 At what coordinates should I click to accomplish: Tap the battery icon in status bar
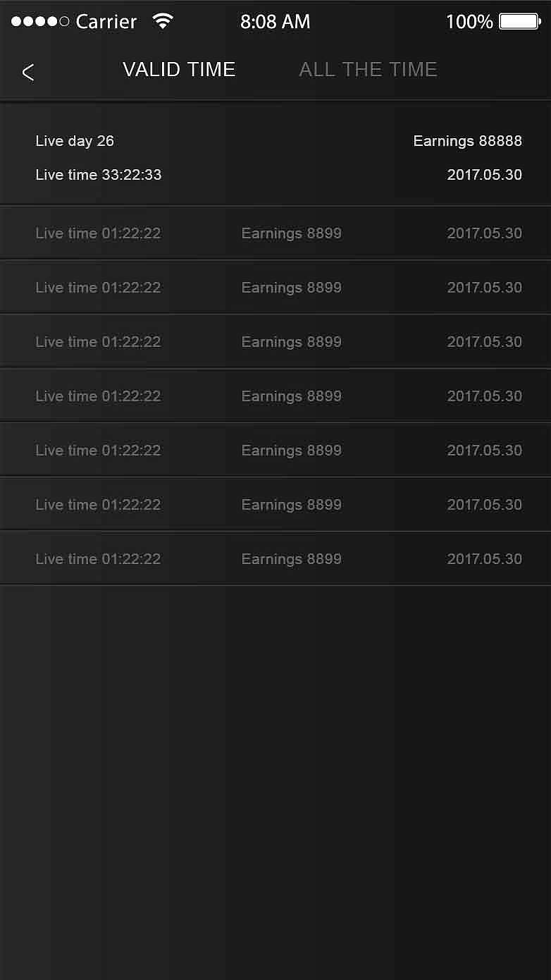tap(519, 21)
